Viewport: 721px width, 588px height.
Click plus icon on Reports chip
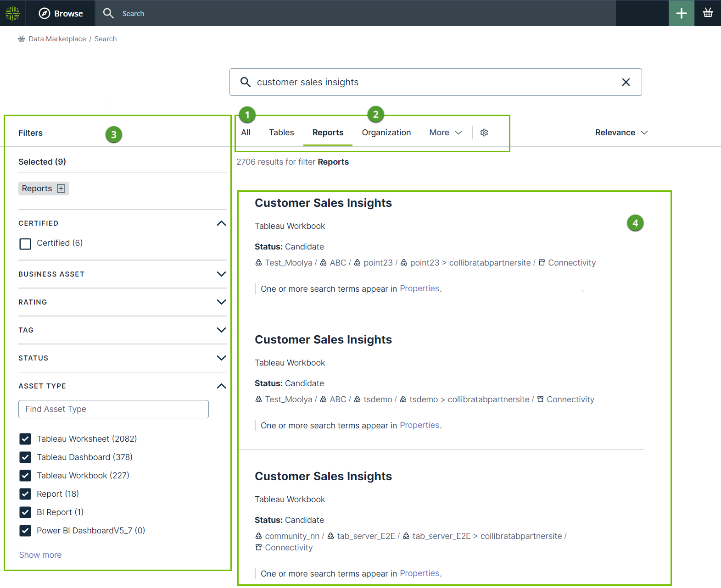pyautogui.click(x=61, y=189)
